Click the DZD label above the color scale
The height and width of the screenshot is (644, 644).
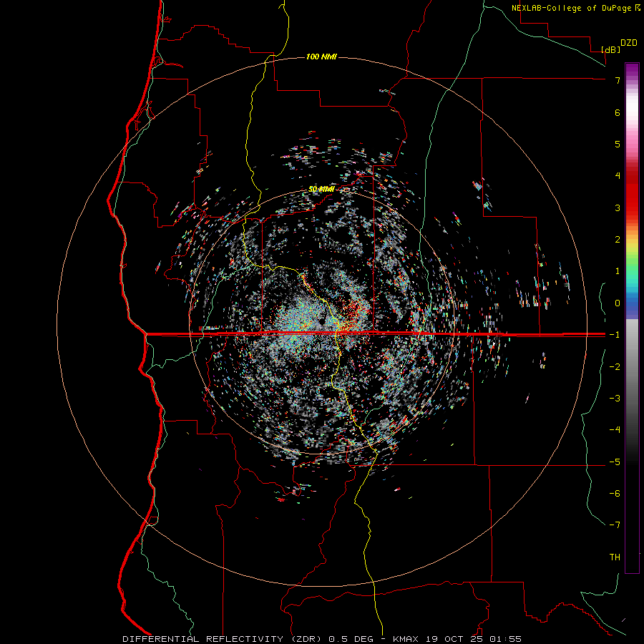pos(629,43)
